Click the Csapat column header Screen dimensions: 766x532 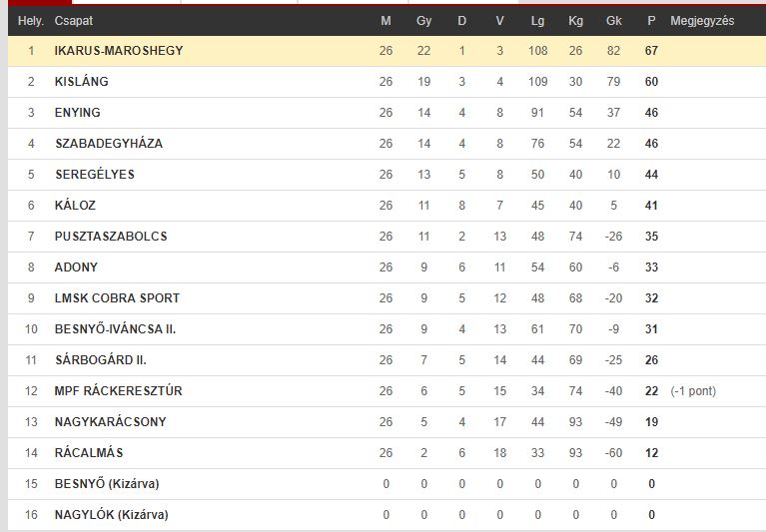point(73,21)
